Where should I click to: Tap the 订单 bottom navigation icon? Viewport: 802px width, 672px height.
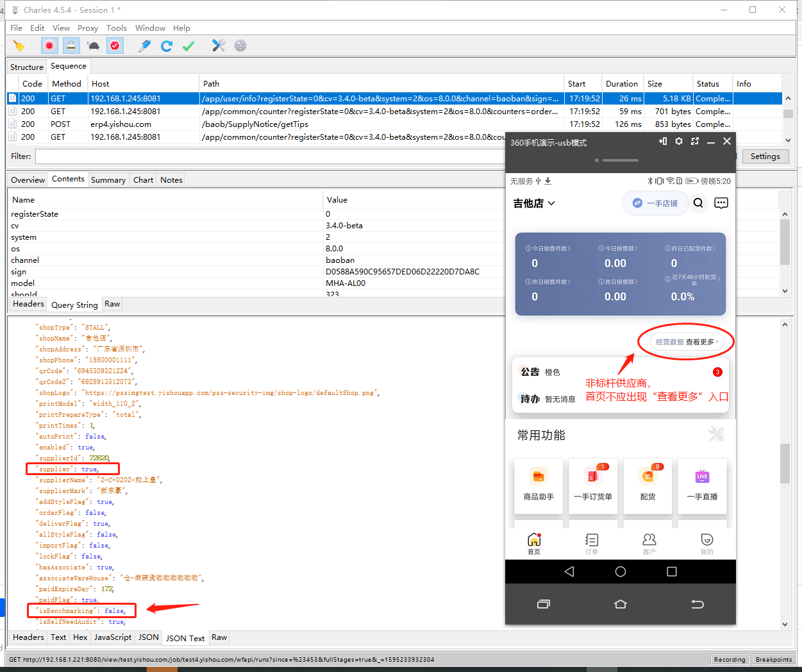pos(592,543)
